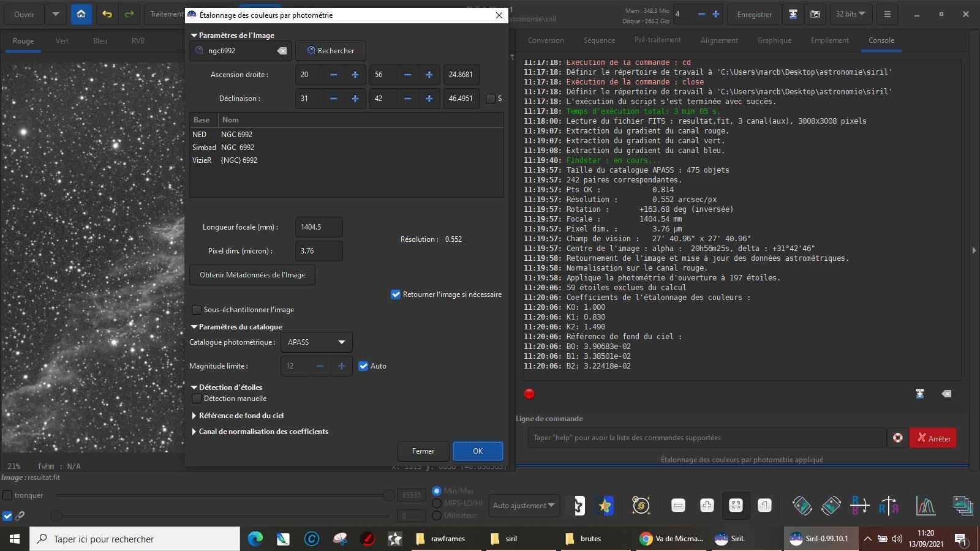This screenshot has height=551, width=980.
Task: Click the yellow undo arrow
Action: [x=107, y=14]
